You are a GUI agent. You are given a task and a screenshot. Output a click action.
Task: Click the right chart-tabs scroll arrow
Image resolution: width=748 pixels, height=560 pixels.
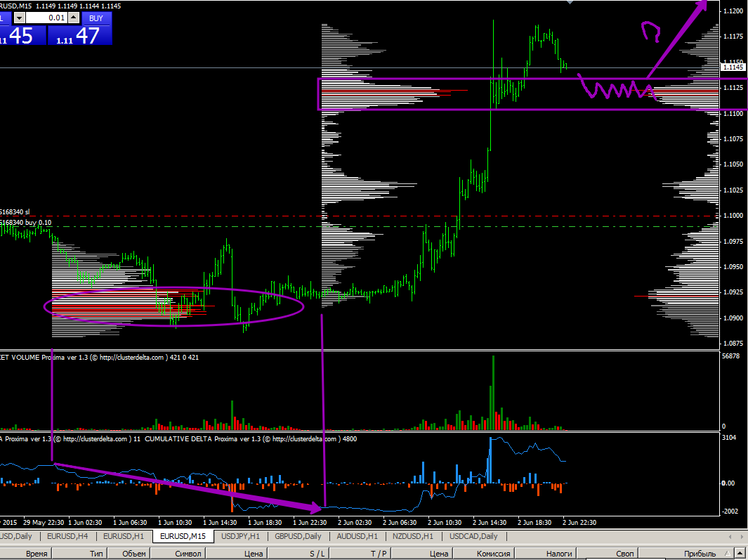[742, 537]
